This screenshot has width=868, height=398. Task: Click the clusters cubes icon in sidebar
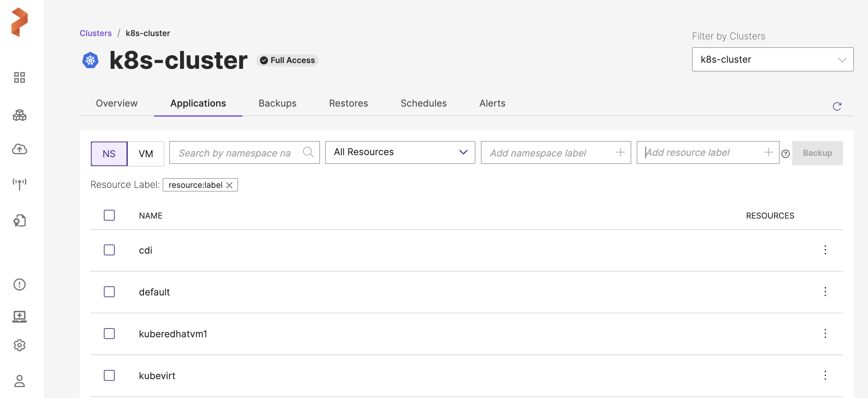click(20, 115)
